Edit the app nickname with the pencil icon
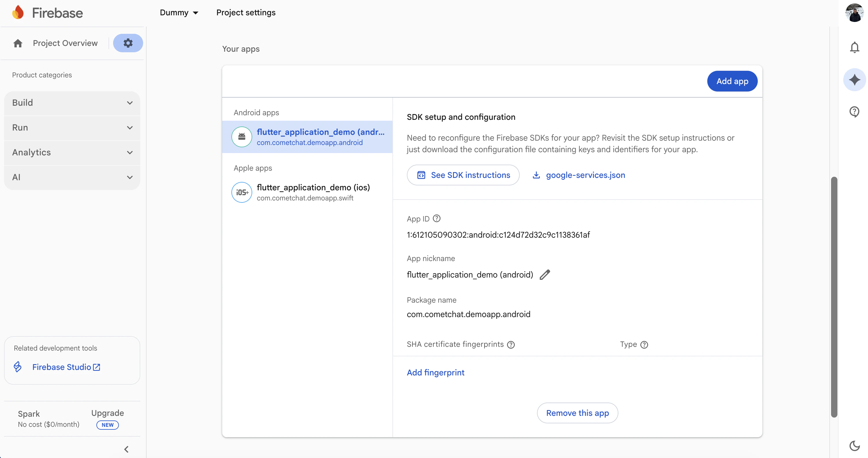Viewport: 868px width, 458px height. (545, 275)
